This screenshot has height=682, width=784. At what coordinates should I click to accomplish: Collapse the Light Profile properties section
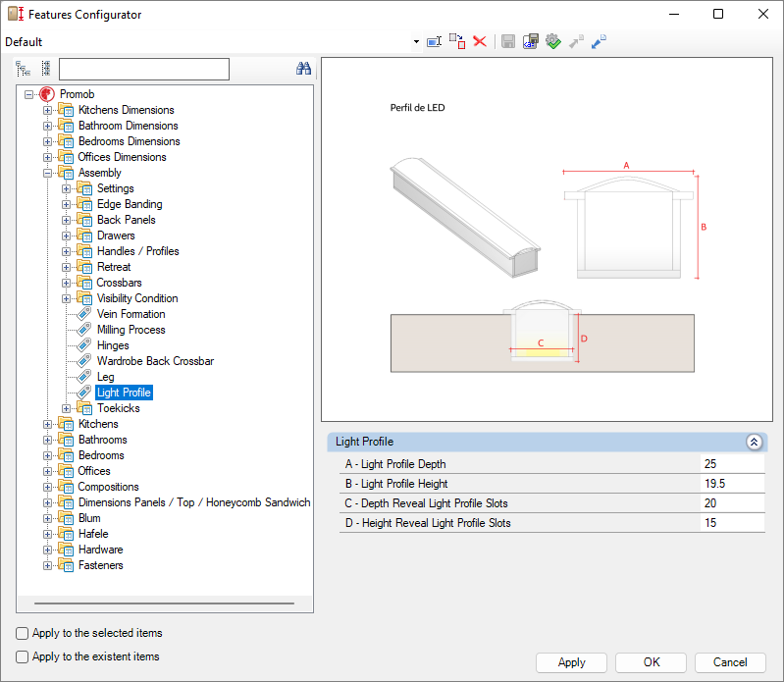point(754,442)
